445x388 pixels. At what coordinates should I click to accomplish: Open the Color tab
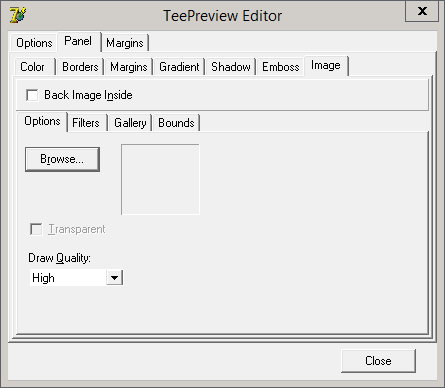(32, 67)
